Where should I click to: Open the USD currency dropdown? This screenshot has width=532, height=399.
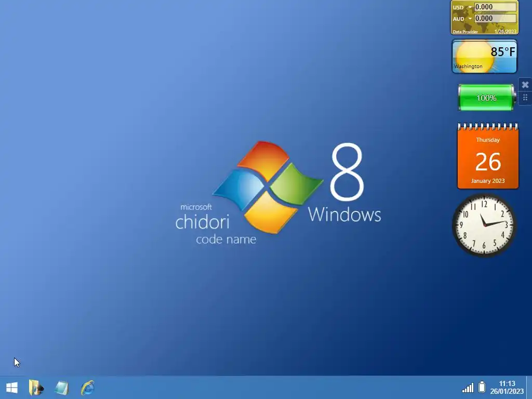(470, 7)
